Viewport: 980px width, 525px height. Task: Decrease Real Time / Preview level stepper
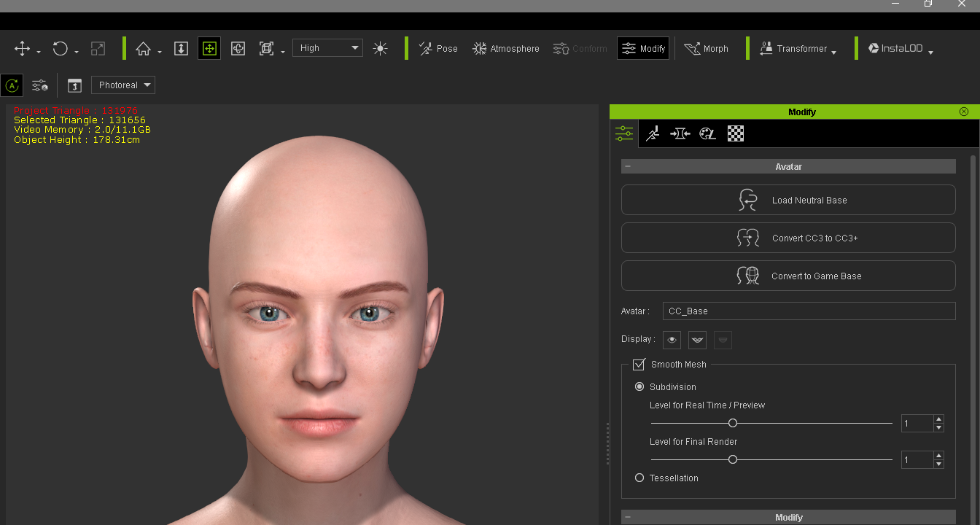click(x=938, y=427)
